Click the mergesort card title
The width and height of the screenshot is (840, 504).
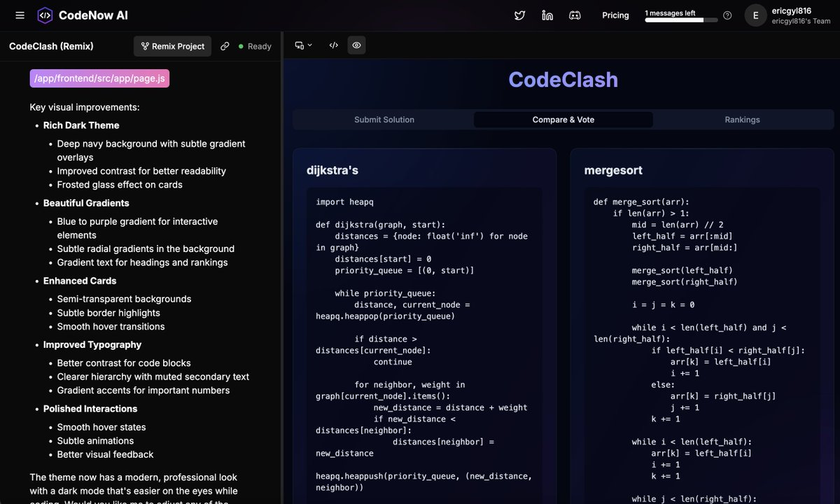click(613, 170)
